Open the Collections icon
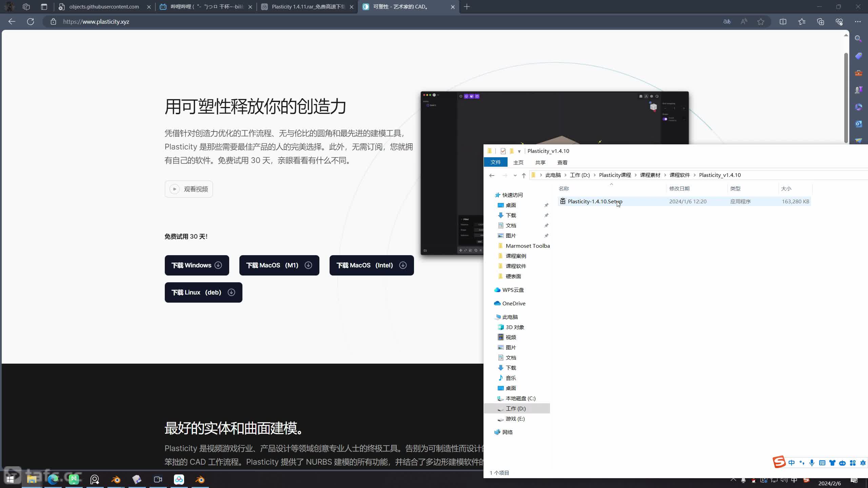 pos(821,22)
